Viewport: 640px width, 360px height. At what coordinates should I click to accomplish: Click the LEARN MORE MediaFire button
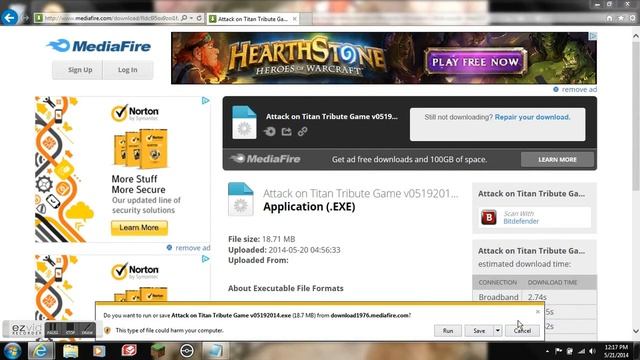(557, 160)
